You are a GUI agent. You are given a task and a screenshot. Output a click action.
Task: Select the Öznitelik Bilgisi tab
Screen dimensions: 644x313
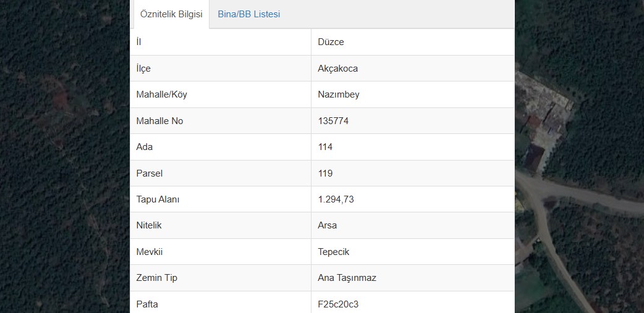pyautogui.click(x=171, y=14)
